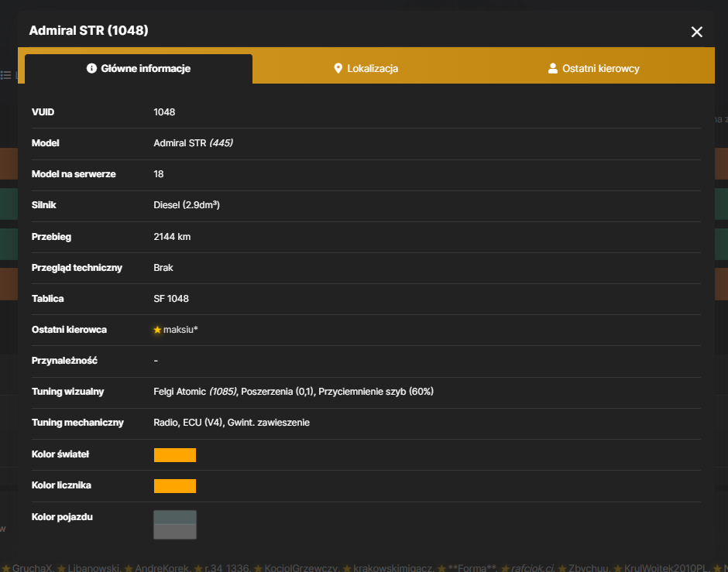Click the Kolor licznika orange swatch
Image resolution: width=728 pixels, height=572 pixels.
(x=174, y=486)
